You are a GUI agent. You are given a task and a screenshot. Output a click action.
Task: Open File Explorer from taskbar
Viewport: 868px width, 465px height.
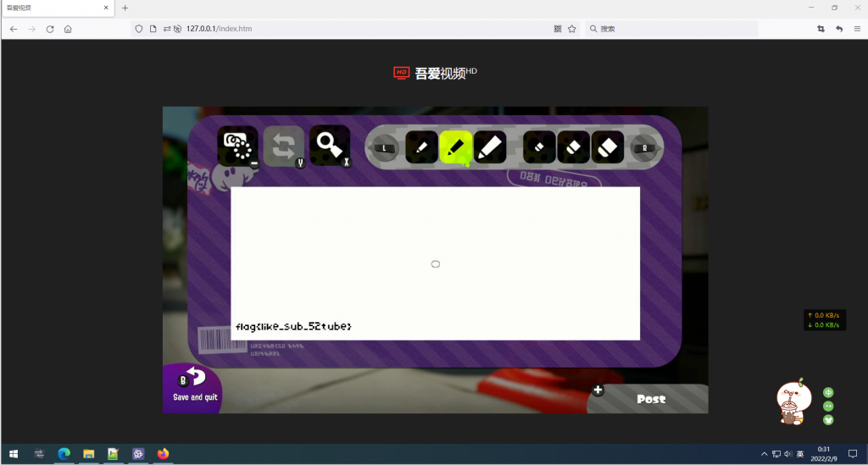88,454
